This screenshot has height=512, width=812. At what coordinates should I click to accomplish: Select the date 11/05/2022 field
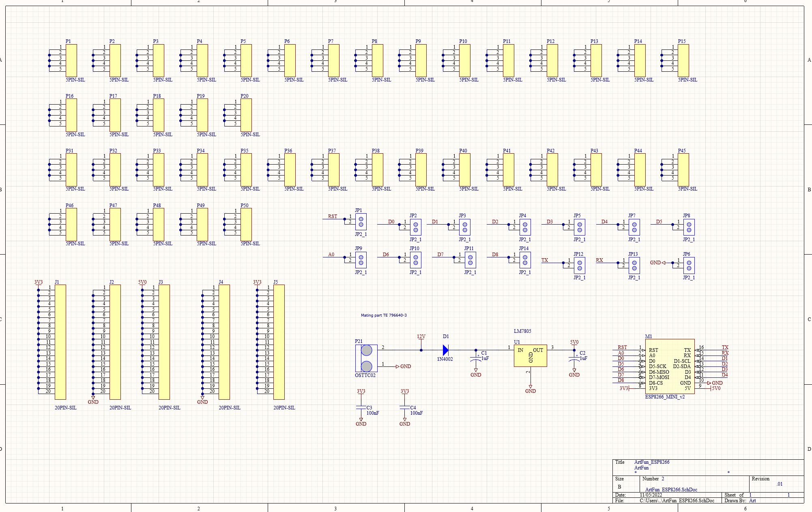click(x=651, y=495)
